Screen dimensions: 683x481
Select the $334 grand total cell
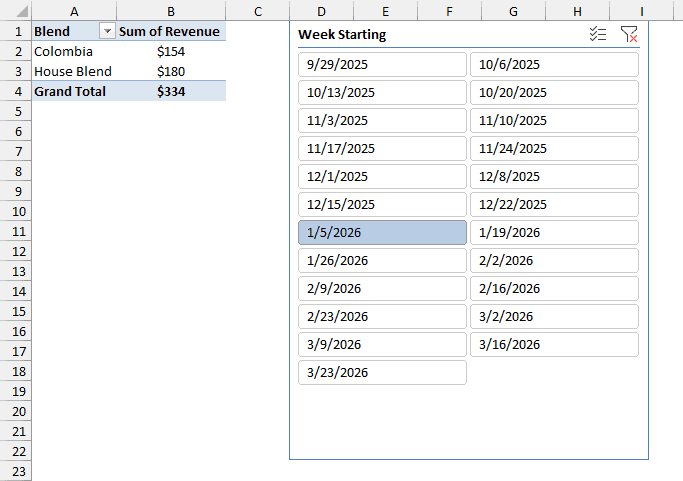(171, 91)
